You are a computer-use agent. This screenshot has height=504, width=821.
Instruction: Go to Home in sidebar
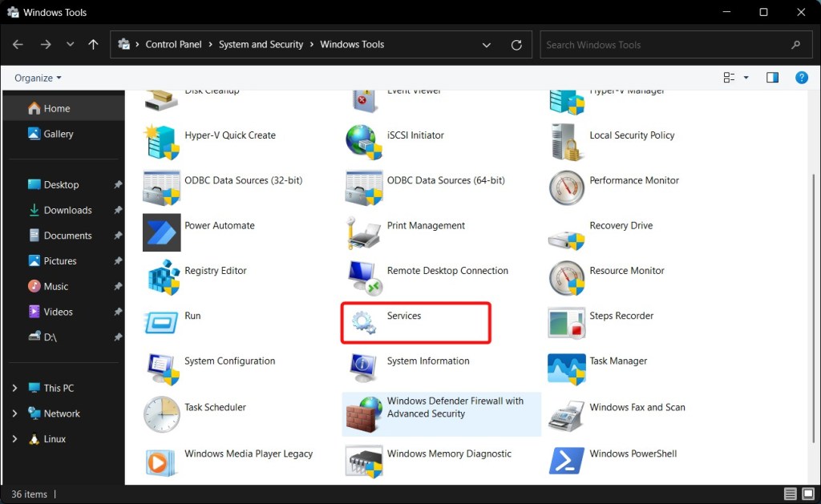[x=63, y=108]
